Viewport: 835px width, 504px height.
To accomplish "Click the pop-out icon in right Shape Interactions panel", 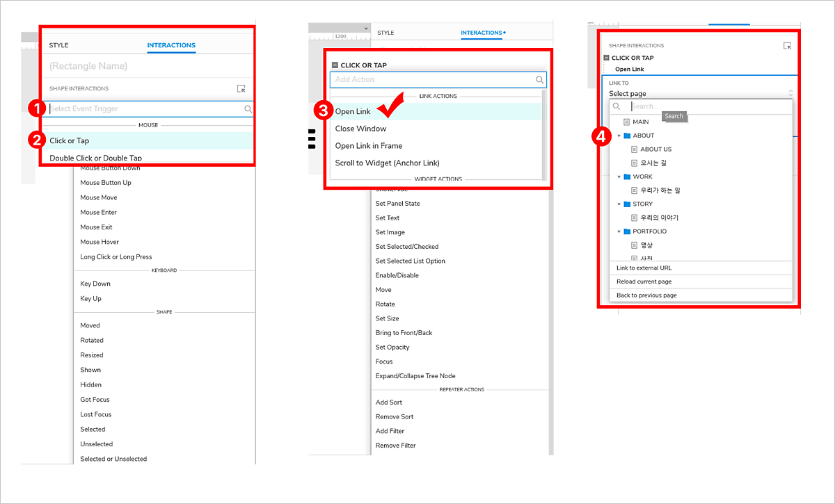I will pos(787,46).
